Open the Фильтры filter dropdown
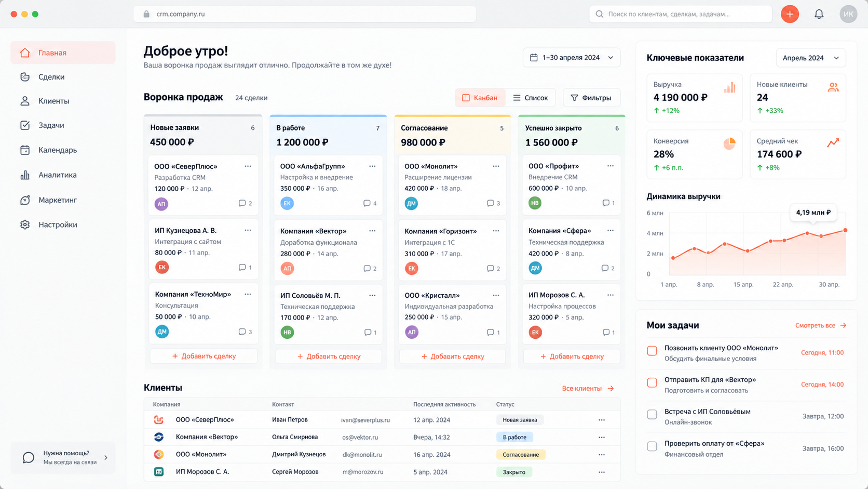This screenshot has height=489, width=868. [591, 98]
